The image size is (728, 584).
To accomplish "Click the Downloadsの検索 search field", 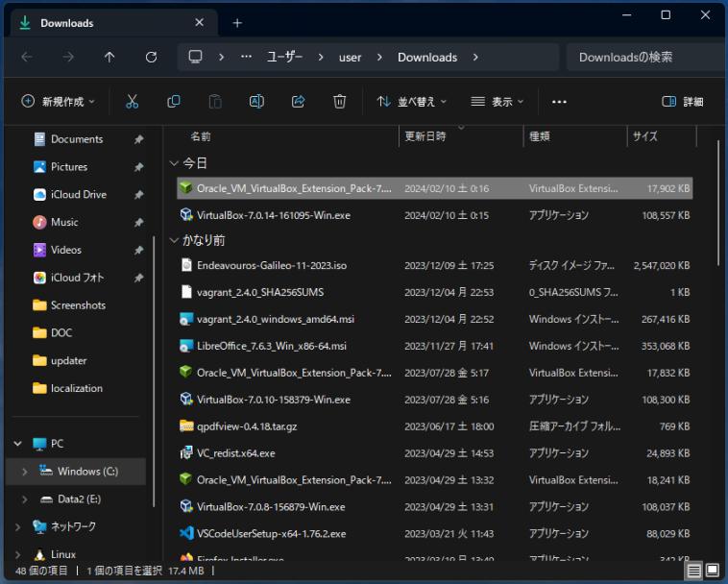I will pos(645,57).
